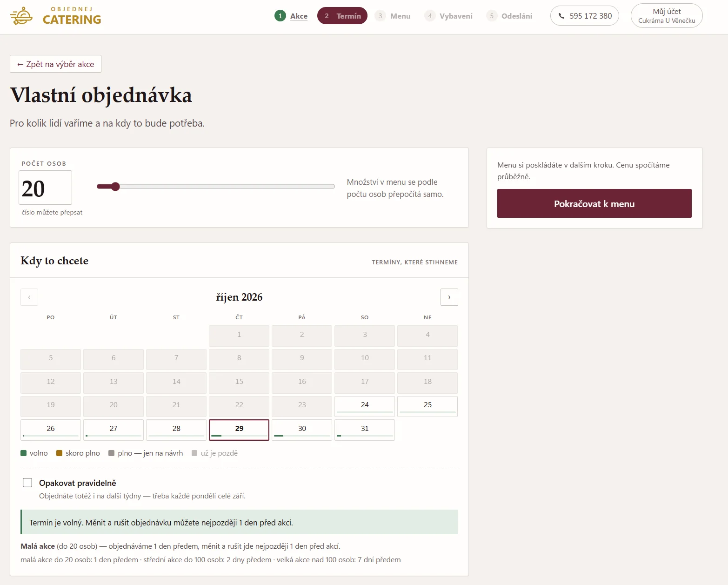Click the person count slider track
The height and width of the screenshot is (585, 728).
(216, 187)
